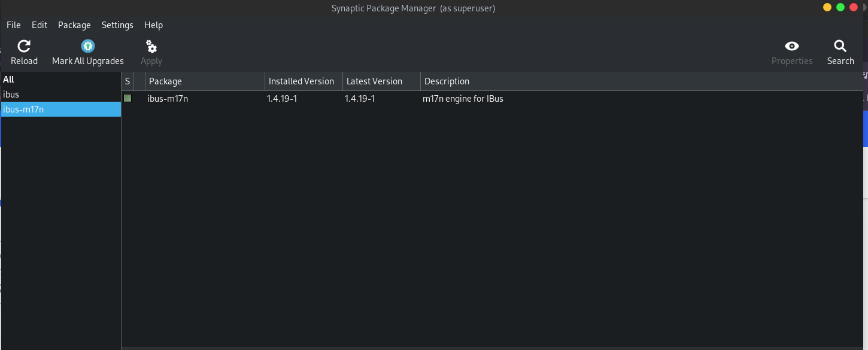
Task: Select the ibus-m17n package row
Action: (493, 99)
